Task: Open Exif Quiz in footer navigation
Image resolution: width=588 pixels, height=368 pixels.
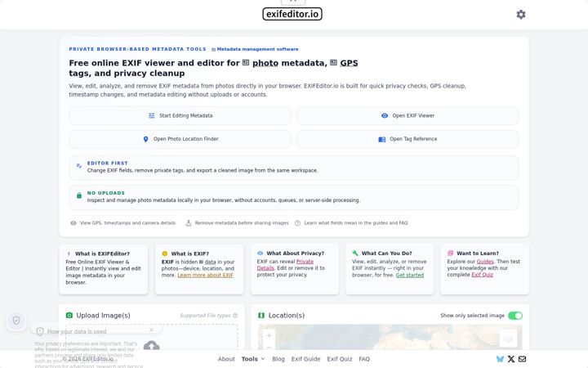Action: [x=340, y=359]
